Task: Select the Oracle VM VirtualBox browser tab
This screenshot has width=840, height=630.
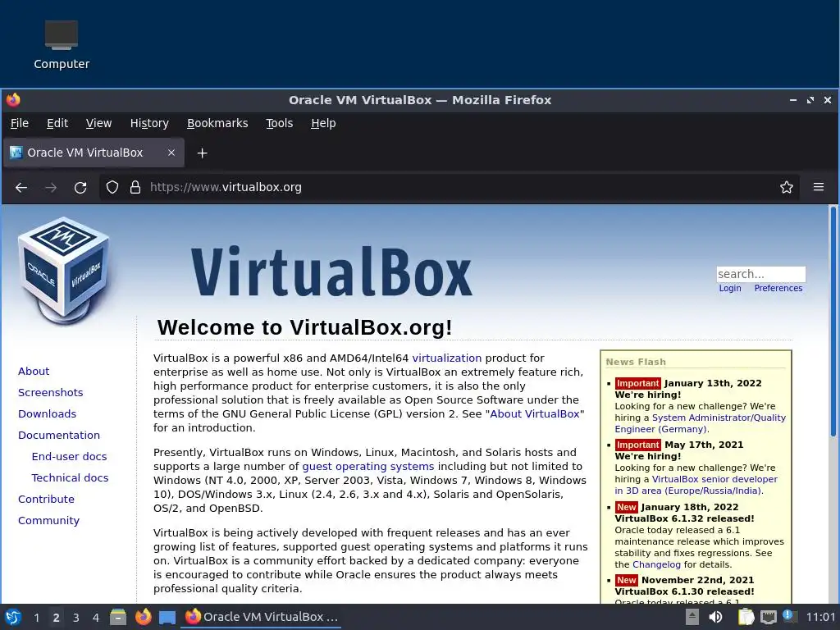Action: pos(94,153)
